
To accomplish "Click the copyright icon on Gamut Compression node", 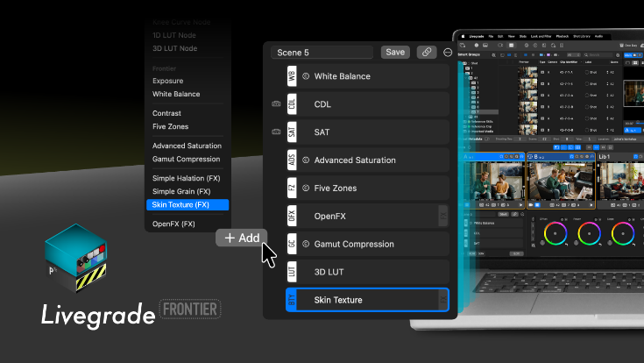I will click(306, 244).
